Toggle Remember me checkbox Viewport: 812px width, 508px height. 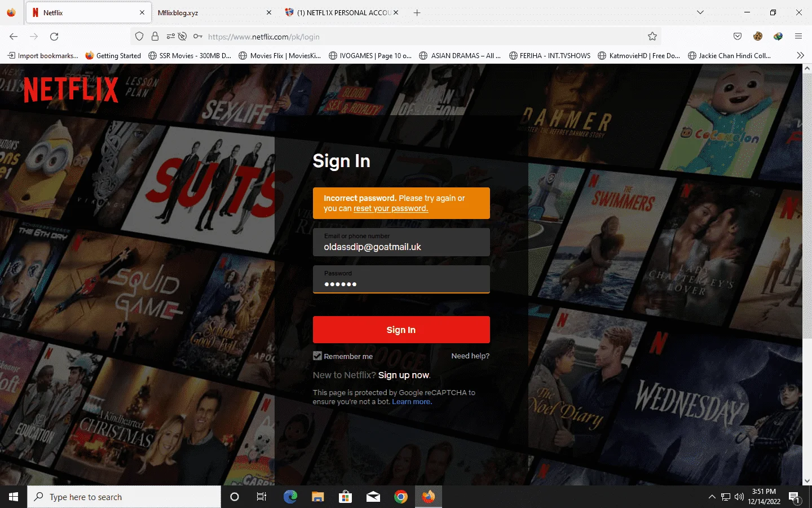(317, 356)
